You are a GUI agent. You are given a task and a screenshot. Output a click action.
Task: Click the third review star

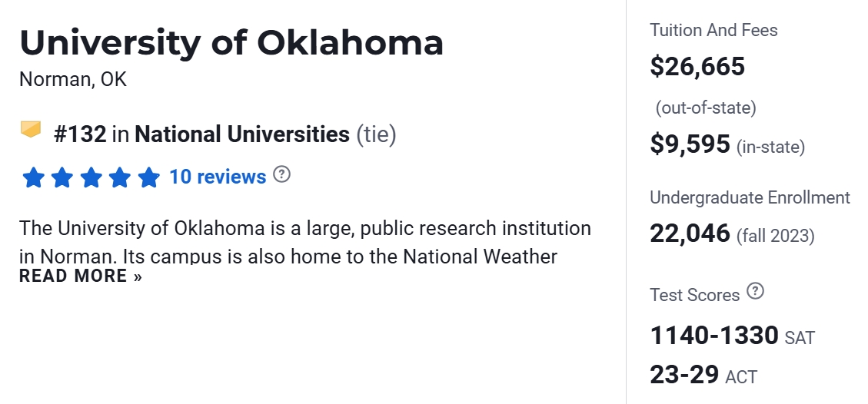point(91,178)
